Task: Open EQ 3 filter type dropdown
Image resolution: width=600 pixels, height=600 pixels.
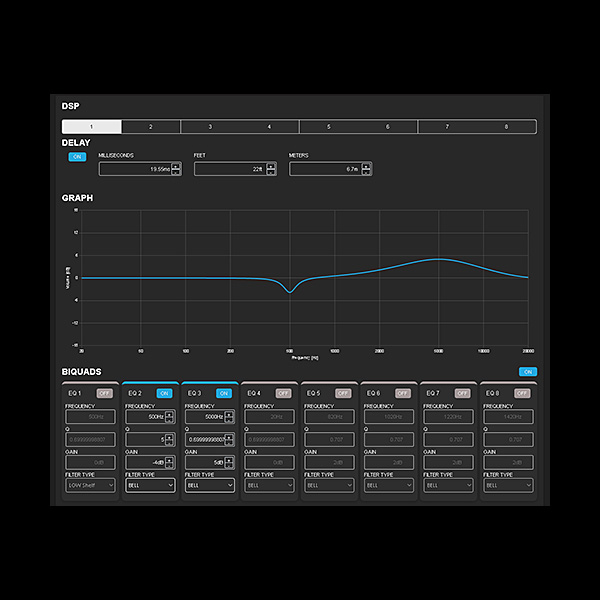Action: tap(210, 485)
